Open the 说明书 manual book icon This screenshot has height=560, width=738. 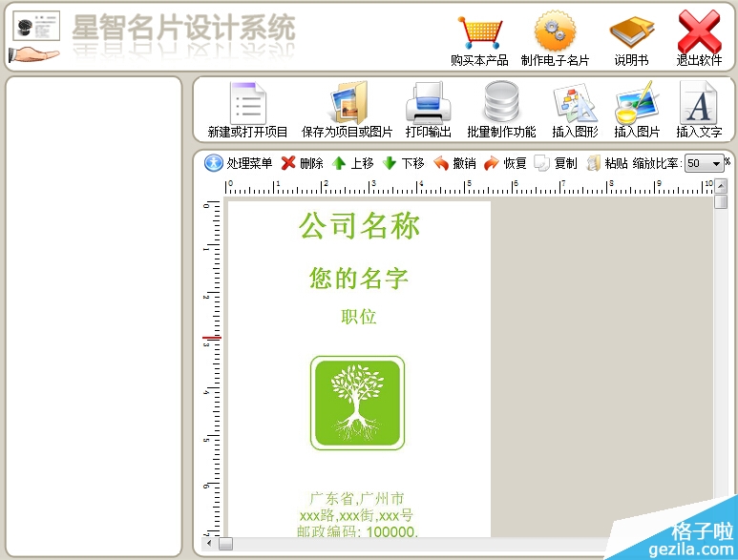click(631, 34)
